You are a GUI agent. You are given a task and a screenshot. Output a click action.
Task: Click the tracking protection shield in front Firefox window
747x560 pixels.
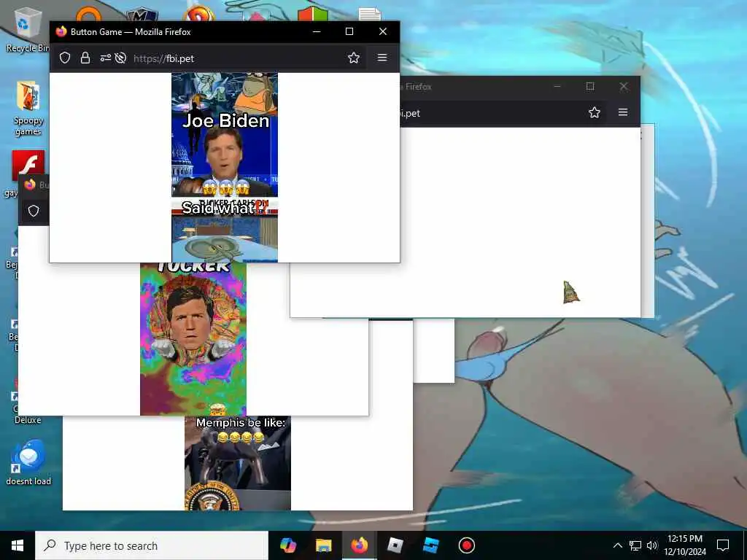65,58
